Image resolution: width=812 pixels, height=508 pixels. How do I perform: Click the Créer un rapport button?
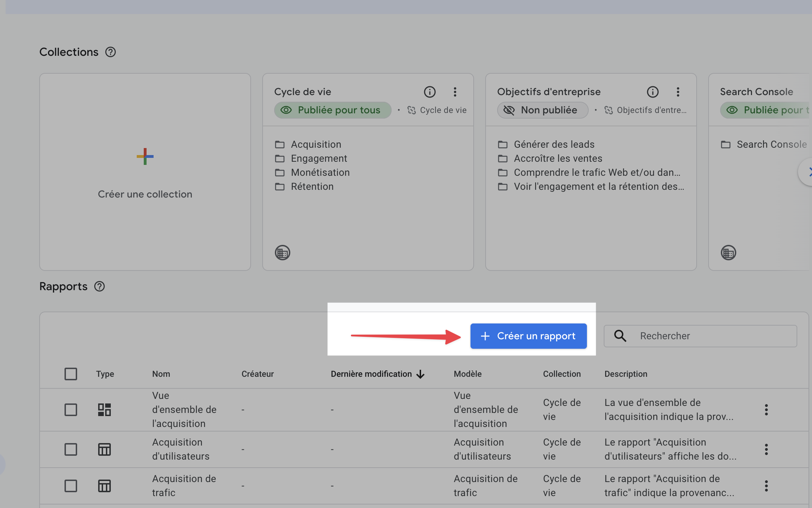point(528,336)
